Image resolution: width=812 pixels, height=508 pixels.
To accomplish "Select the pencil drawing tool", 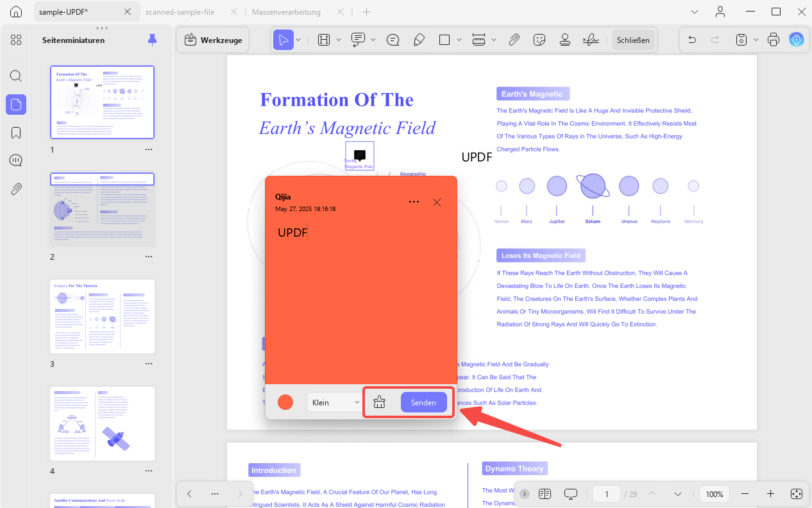I will point(419,40).
